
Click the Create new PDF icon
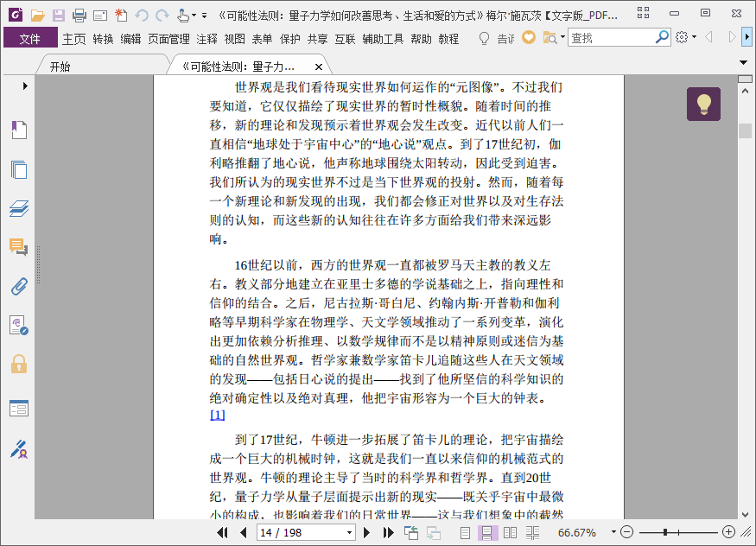coord(121,16)
